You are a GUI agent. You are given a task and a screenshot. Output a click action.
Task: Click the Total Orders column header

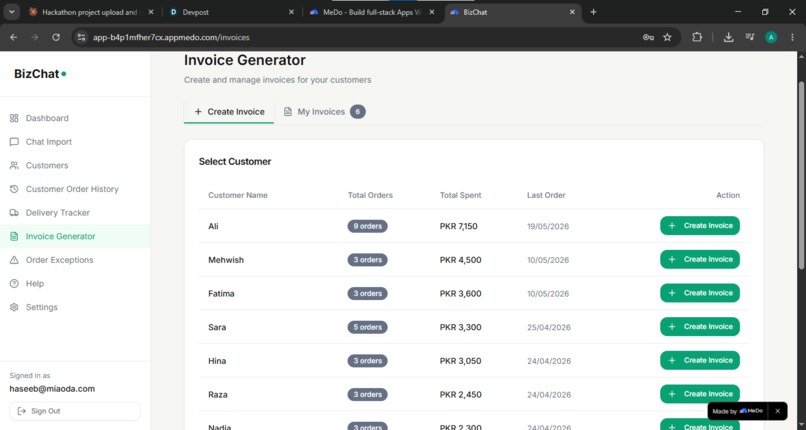[370, 195]
